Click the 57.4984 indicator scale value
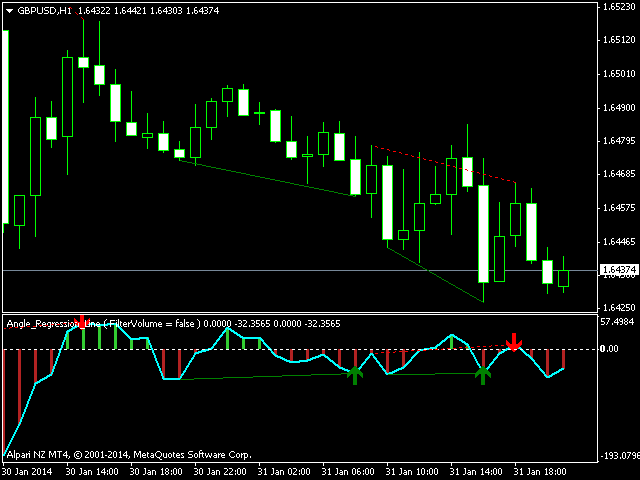Screen dimensions: 640x480 [617, 322]
